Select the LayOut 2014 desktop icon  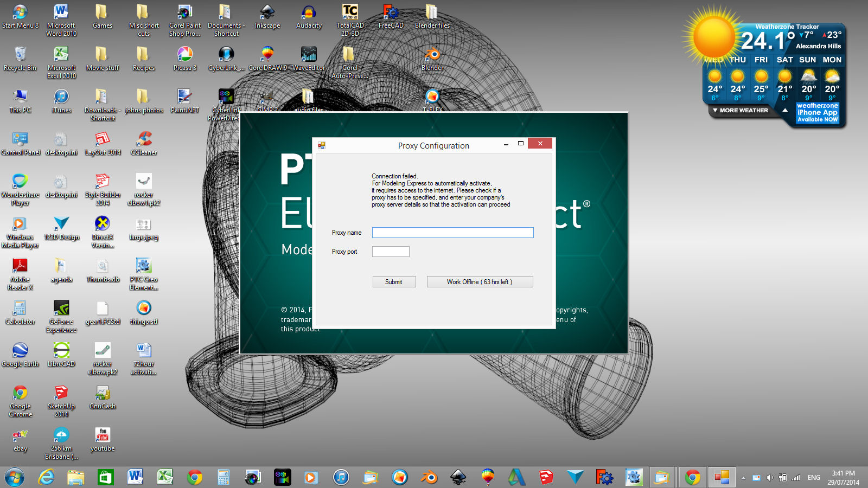pyautogui.click(x=103, y=143)
